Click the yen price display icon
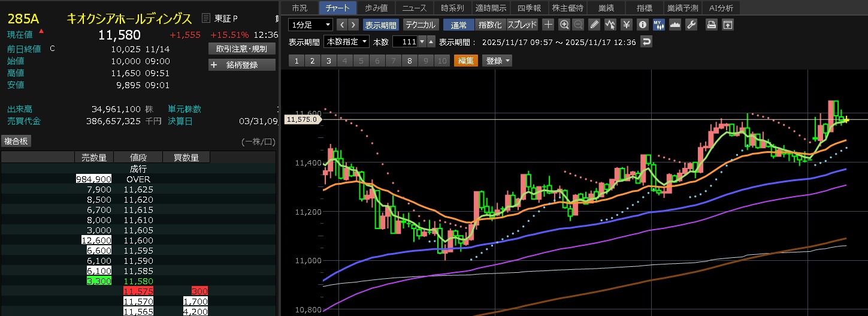Image resolution: width=868 pixels, height=316 pixels. pyautogui.click(x=626, y=25)
